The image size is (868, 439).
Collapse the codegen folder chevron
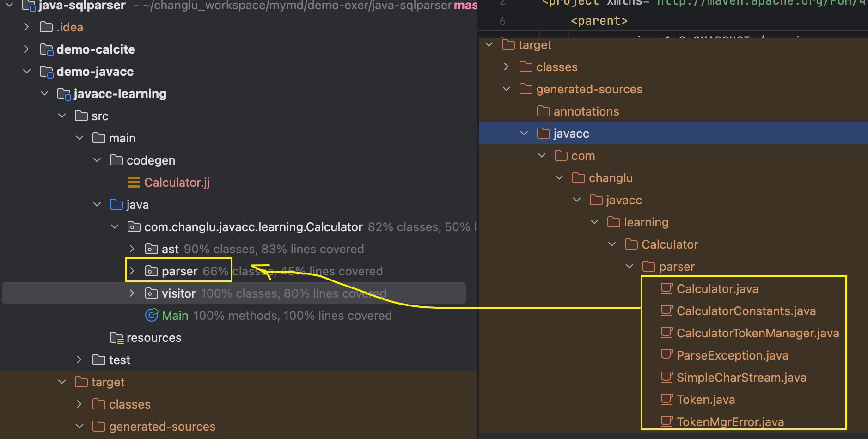(x=97, y=160)
